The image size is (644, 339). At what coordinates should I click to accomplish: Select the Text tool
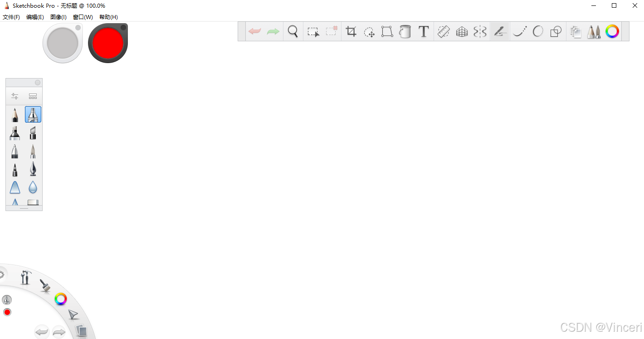click(424, 31)
